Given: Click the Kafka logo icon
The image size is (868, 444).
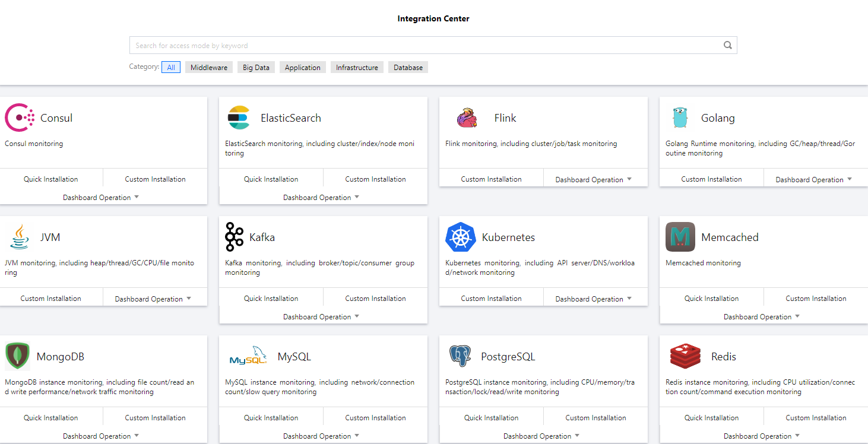Looking at the screenshot, I should (235, 237).
